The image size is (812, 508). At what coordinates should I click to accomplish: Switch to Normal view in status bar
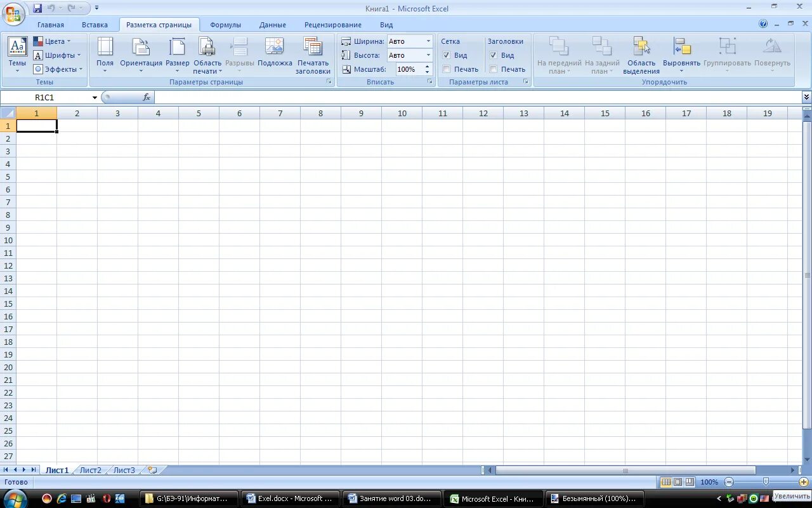pos(666,482)
